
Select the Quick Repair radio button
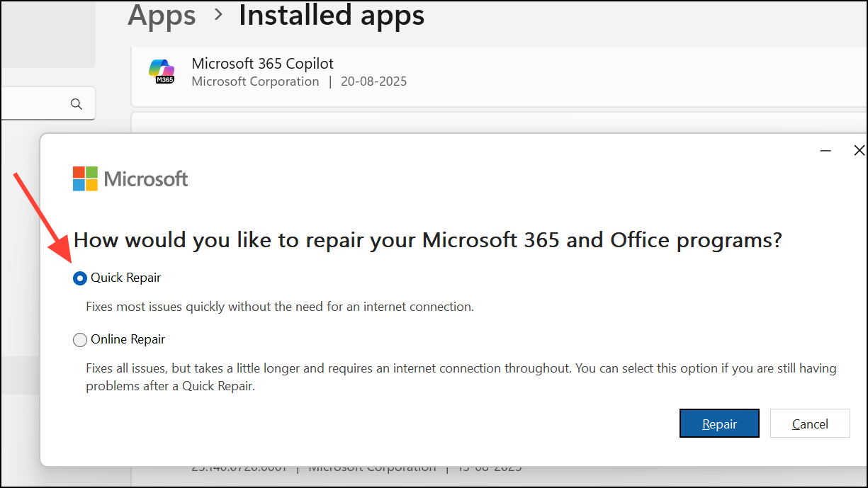(80, 278)
